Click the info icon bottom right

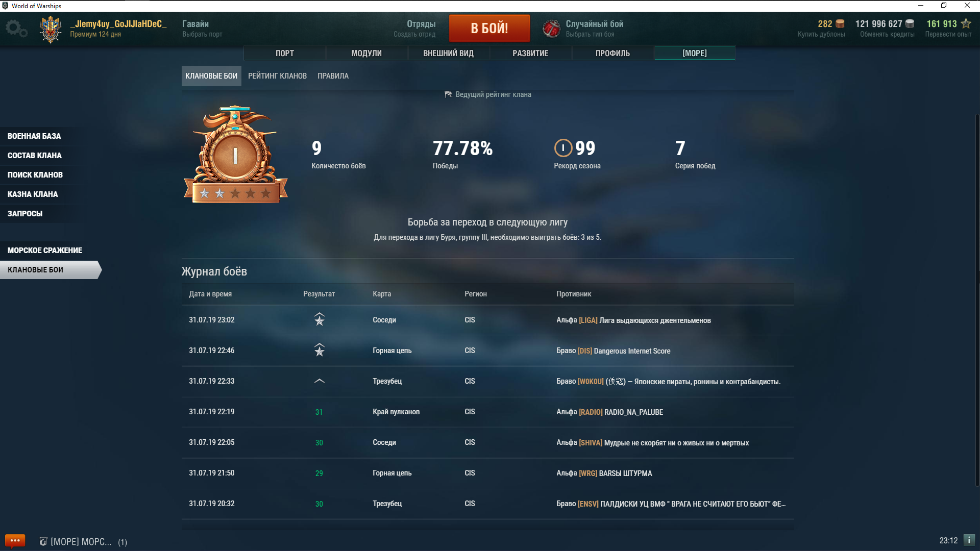coord(969,540)
